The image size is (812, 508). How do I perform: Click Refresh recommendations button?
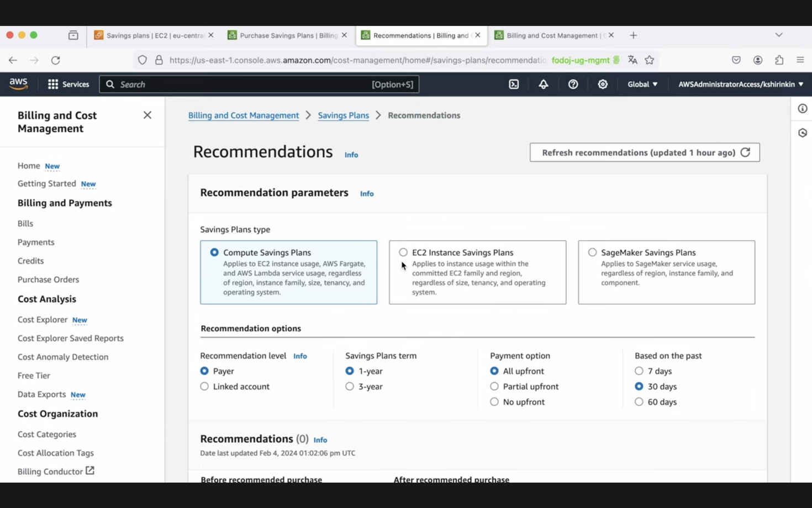[645, 152]
